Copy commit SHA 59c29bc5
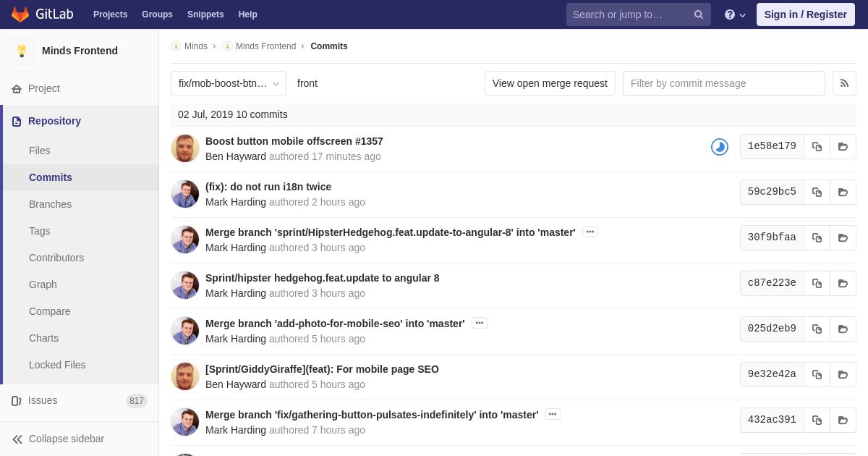This screenshot has height=456, width=868. 817,192
